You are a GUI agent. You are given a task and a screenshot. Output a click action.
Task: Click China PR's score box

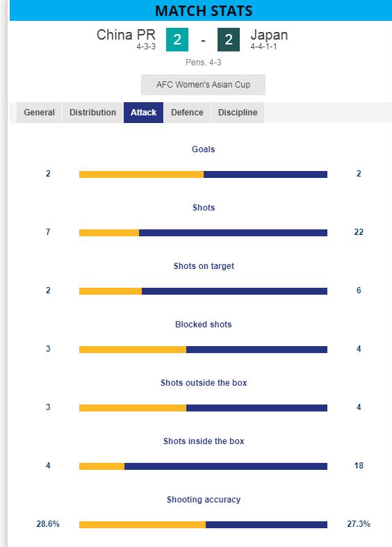point(177,40)
